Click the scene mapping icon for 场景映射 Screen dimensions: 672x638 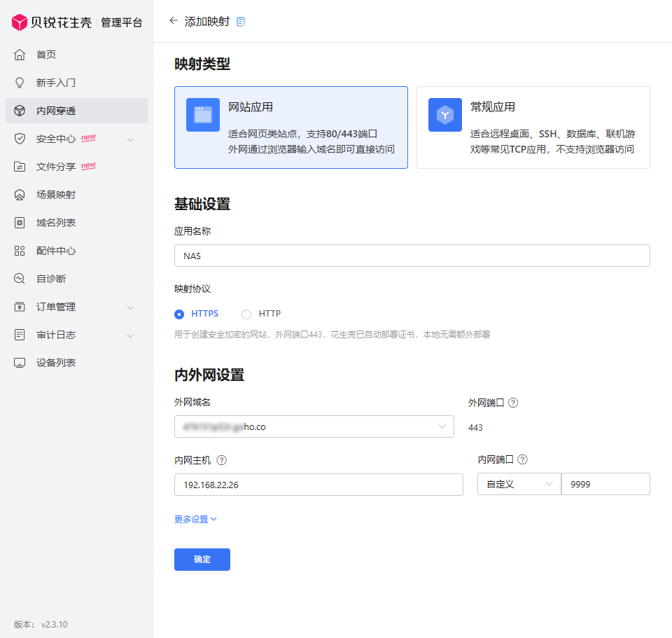[20, 195]
